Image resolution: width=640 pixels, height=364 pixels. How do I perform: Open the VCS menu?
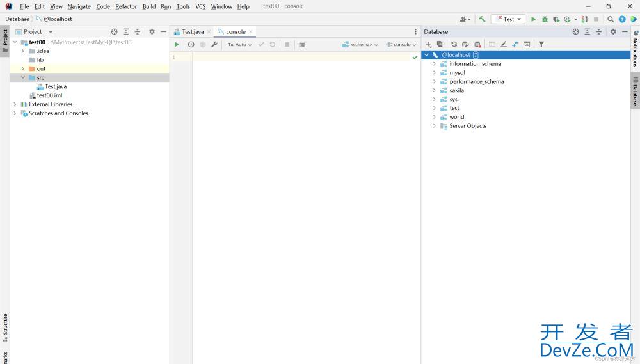click(x=200, y=6)
